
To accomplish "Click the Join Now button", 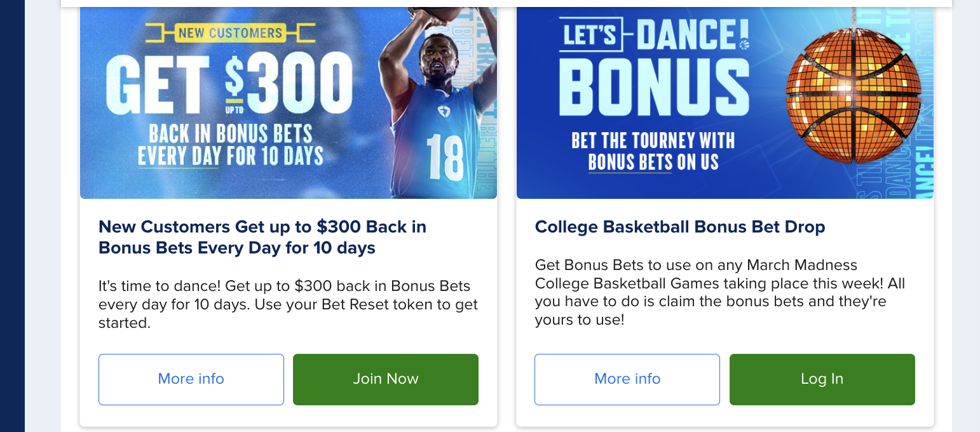I will tap(385, 379).
